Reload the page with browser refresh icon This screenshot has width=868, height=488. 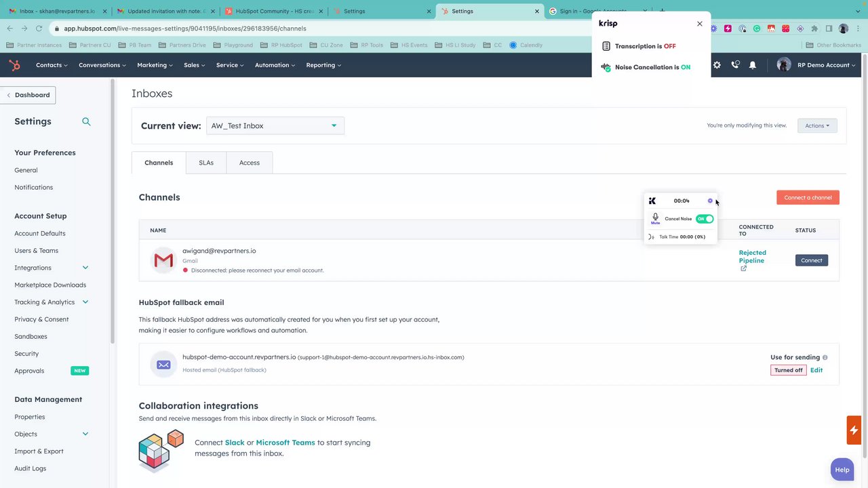[x=39, y=28]
